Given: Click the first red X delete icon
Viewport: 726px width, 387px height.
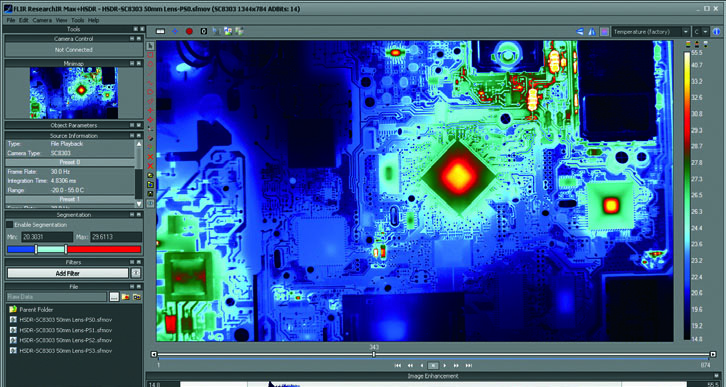Looking at the screenshot, I should (x=150, y=156).
